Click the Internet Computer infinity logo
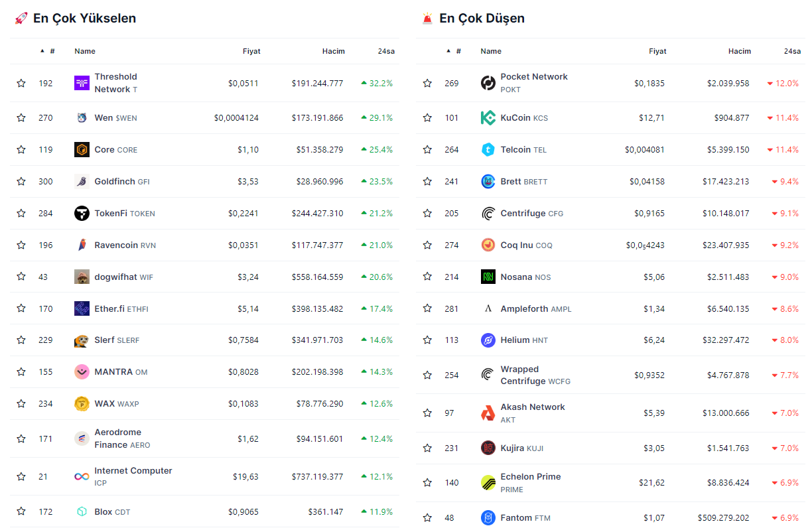Screen dimensions: 810x532 (x=82, y=476)
